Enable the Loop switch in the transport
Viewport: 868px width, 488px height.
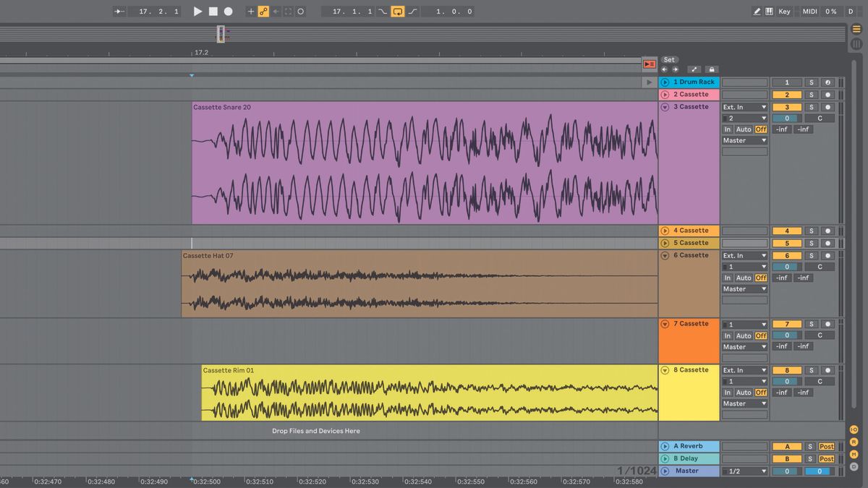click(x=396, y=11)
